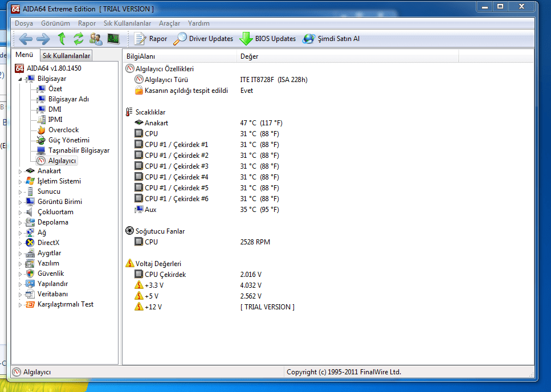Click the Veritabanı database icon
Viewport: 551px width, 392px height.
(x=30, y=294)
